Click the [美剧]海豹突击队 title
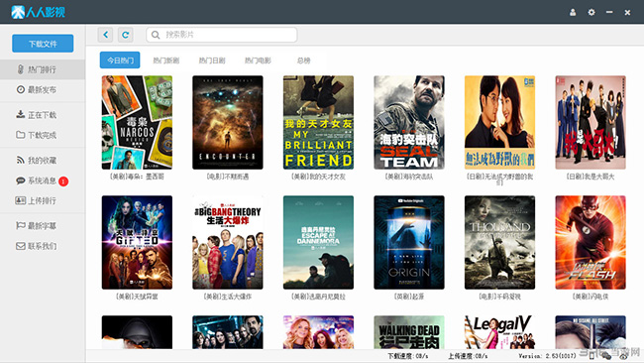The width and height of the screenshot is (644, 363). click(409, 177)
